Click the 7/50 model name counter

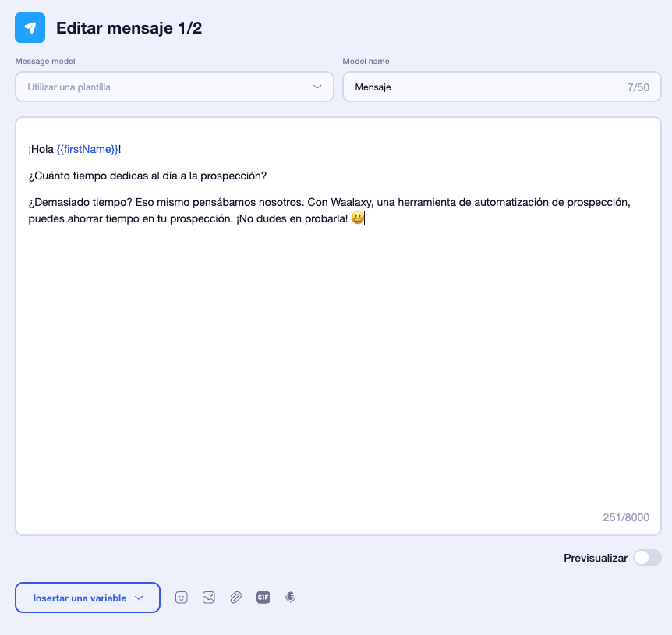[x=638, y=87]
